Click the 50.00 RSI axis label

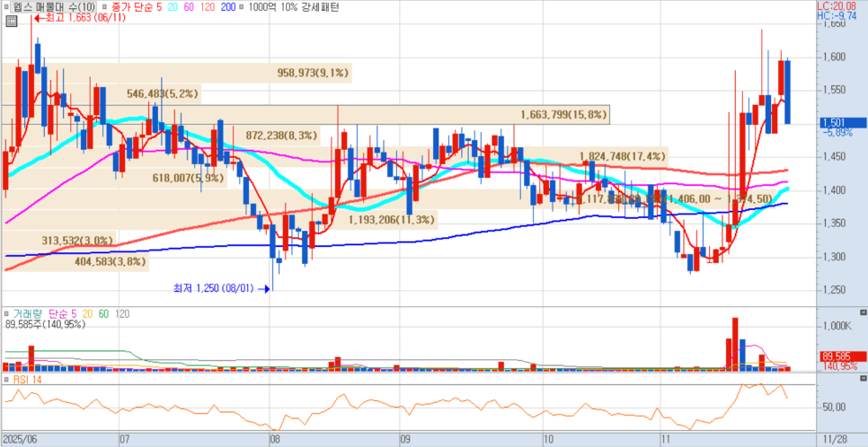(x=833, y=408)
